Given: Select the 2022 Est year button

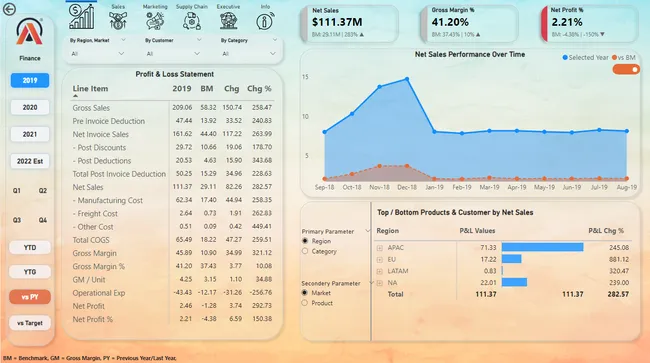Looking at the screenshot, I should click(x=30, y=161).
